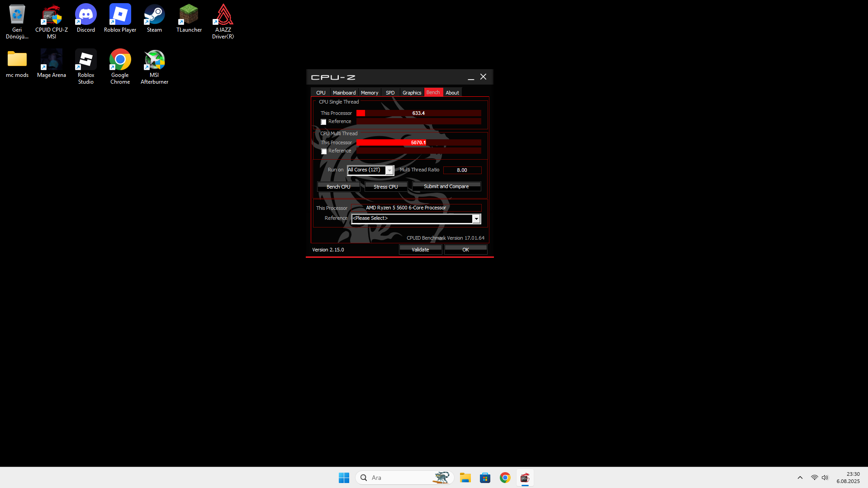
Task: Open Microsoft Store from the taskbar
Action: [485, 478]
